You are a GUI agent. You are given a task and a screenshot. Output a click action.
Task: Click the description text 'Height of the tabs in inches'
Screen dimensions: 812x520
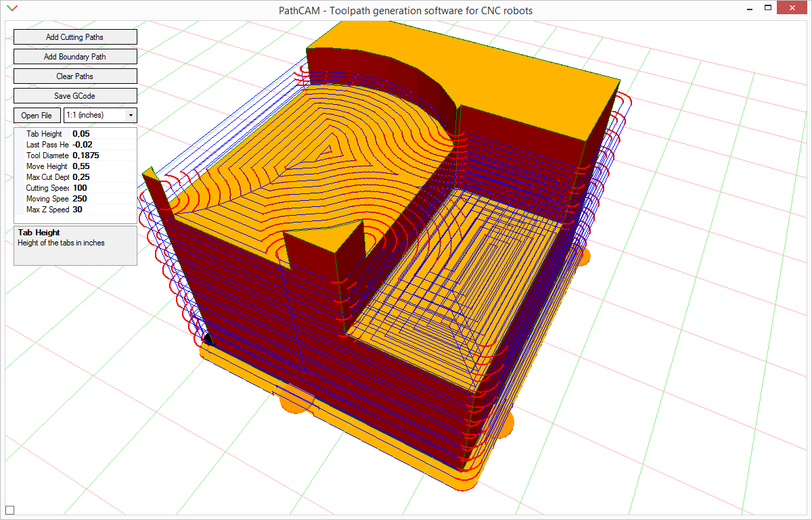[x=61, y=243]
